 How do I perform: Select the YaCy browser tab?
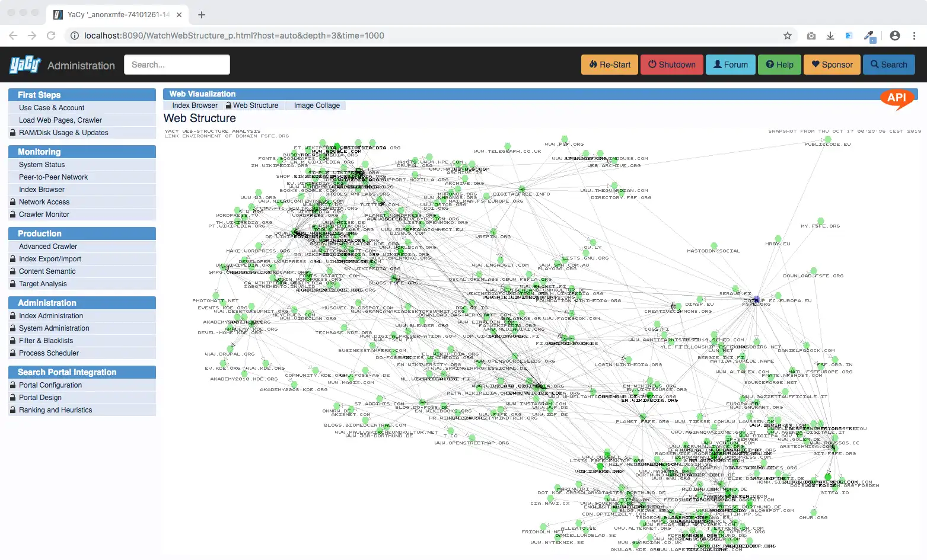coord(119,15)
